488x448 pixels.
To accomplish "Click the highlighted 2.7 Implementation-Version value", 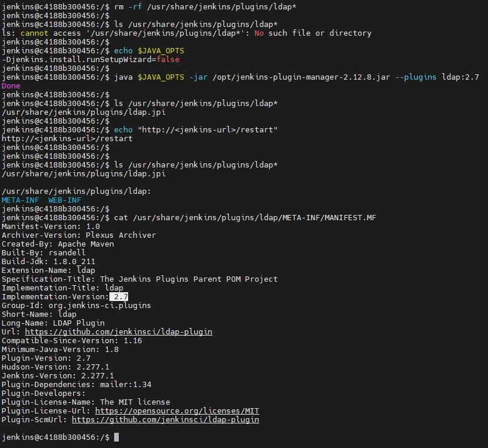I will pos(120,296).
